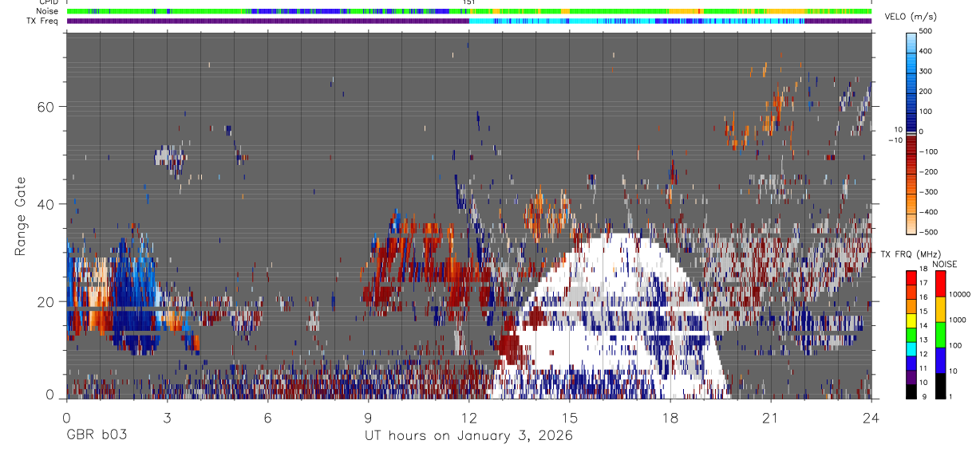Click the "Range Gate" y-axis title
Image resolution: width=980 pixels, height=452 pixels.
[22, 216]
